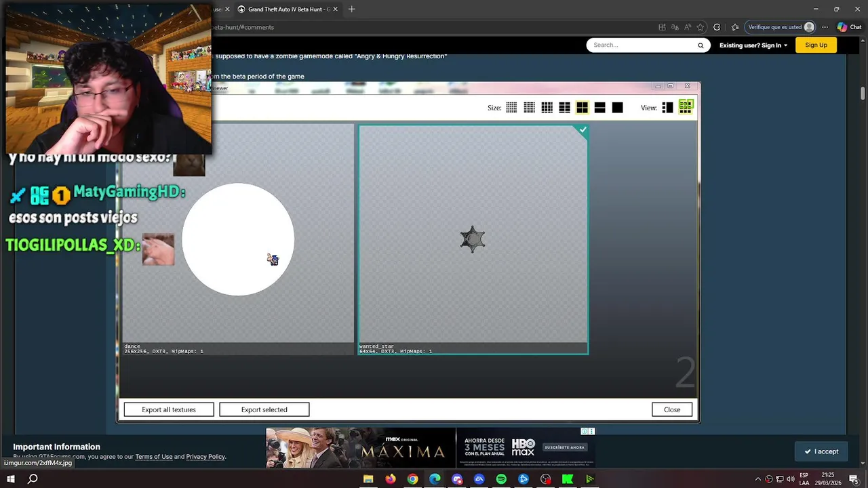
Task: Show hidden system tray icons
Action: tap(758, 479)
